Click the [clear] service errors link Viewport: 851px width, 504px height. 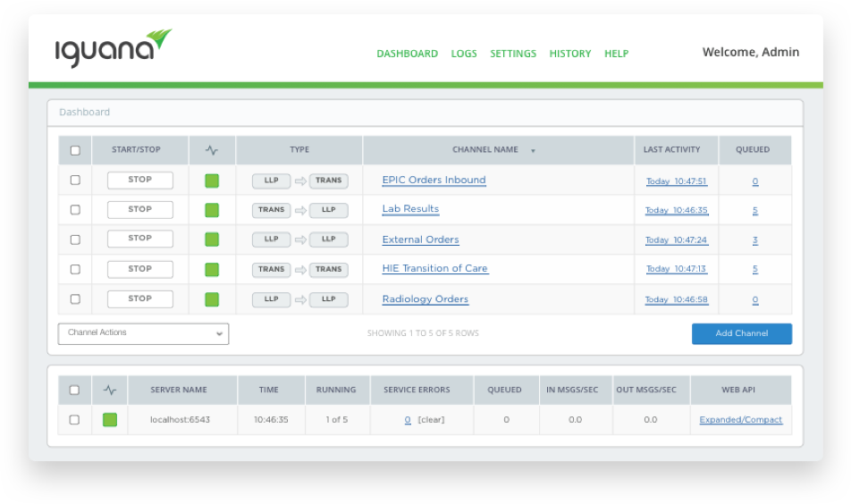[x=431, y=420]
